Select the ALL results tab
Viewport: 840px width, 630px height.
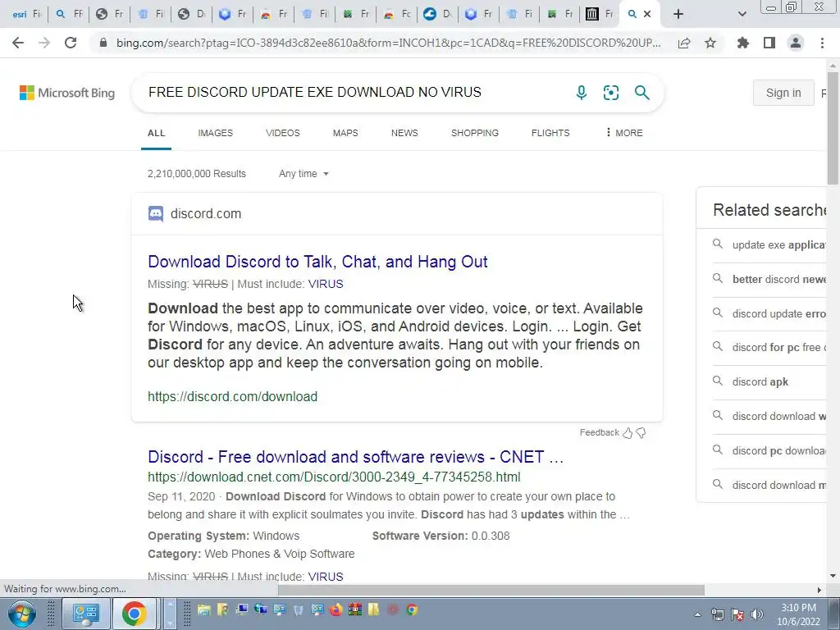[x=157, y=133]
